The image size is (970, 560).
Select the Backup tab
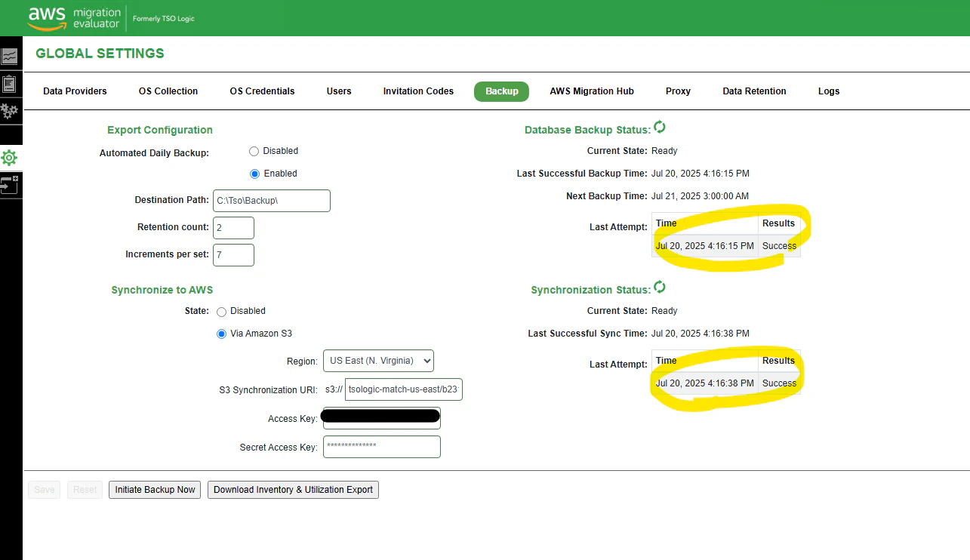pyautogui.click(x=502, y=91)
